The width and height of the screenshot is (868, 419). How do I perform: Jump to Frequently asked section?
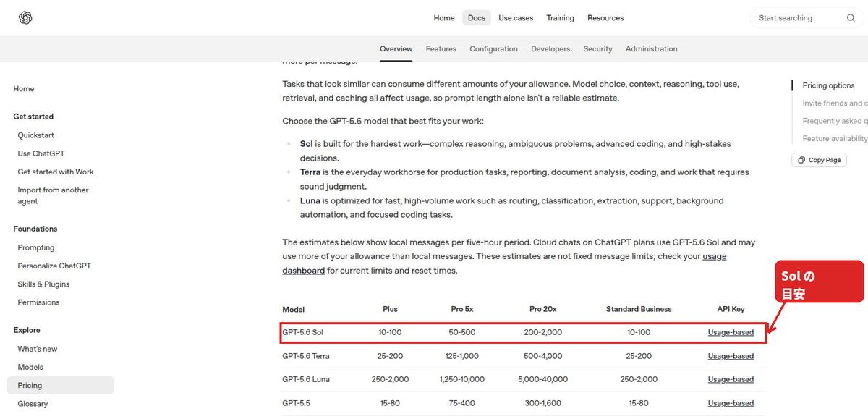[835, 121]
